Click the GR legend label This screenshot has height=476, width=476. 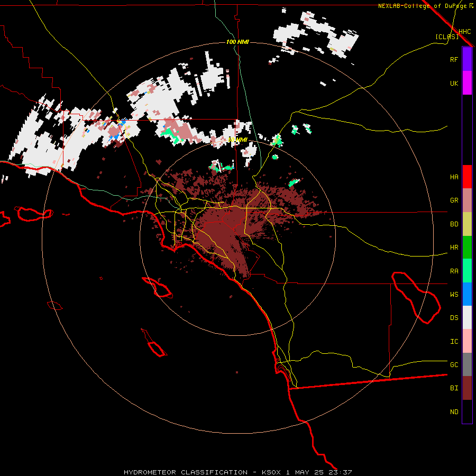[x=454, y=200]
